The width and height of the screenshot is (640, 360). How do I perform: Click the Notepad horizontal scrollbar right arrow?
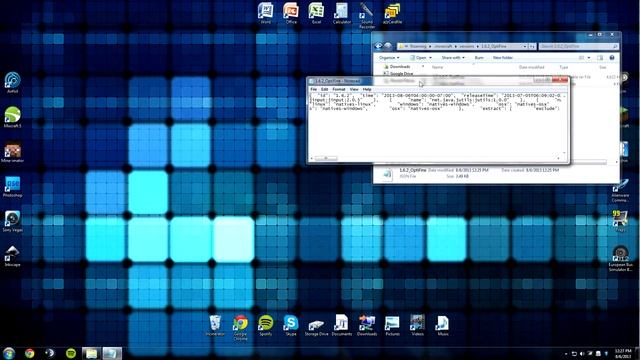(558, 158)
